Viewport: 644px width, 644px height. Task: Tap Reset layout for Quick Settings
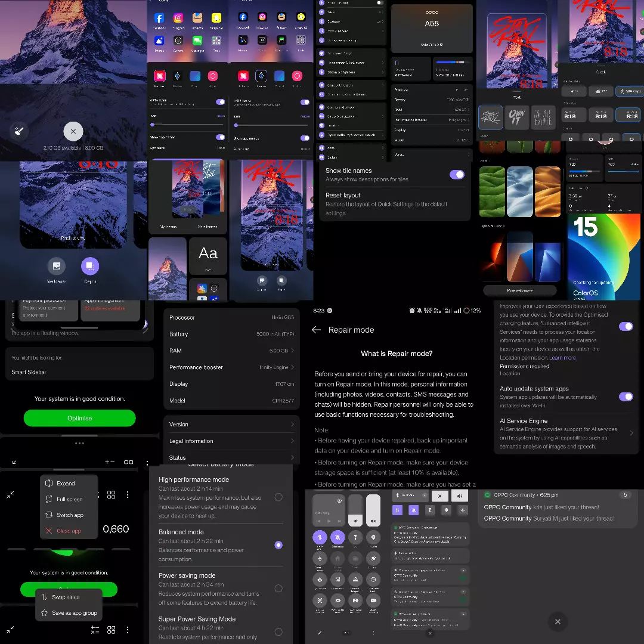coord(394,204)
